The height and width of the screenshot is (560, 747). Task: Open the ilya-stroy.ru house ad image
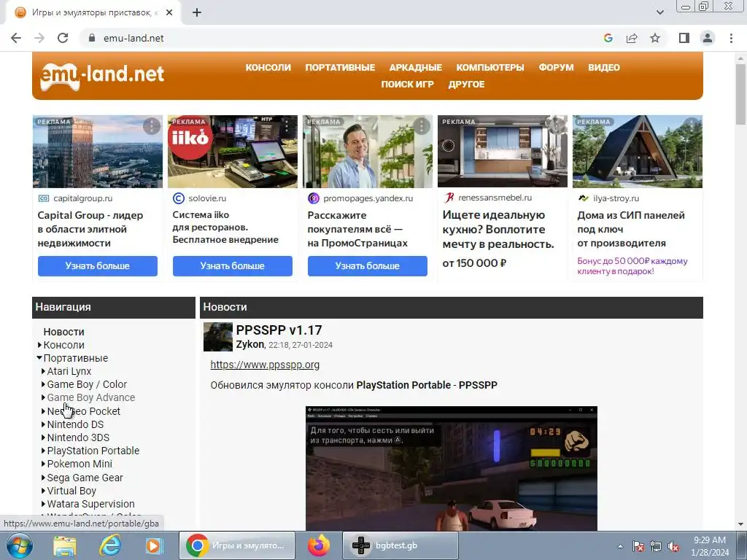[x=638, y=152]
